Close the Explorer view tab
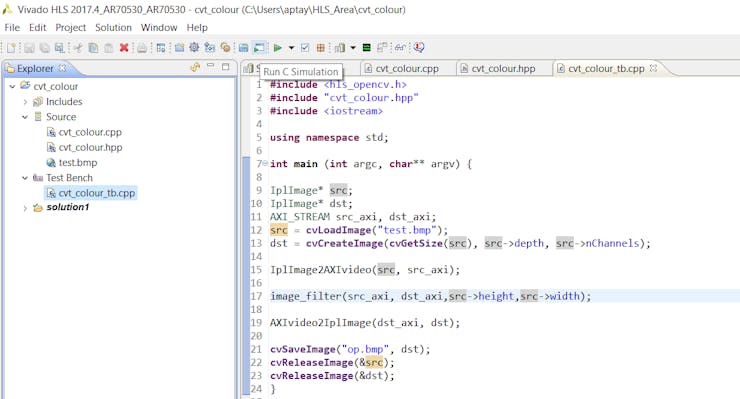Screen dimensions: 740x399 click(62, 68)
